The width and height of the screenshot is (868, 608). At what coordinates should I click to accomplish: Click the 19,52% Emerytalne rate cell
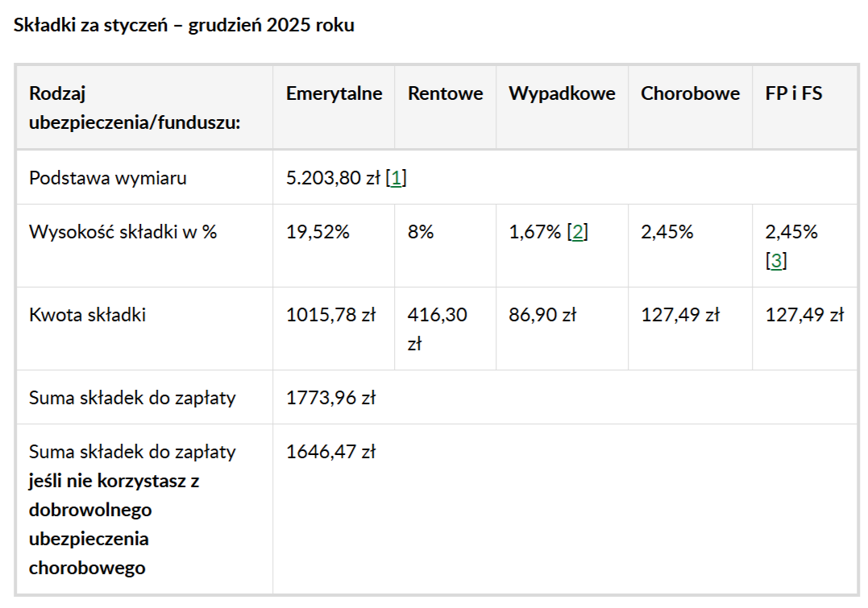318,233
